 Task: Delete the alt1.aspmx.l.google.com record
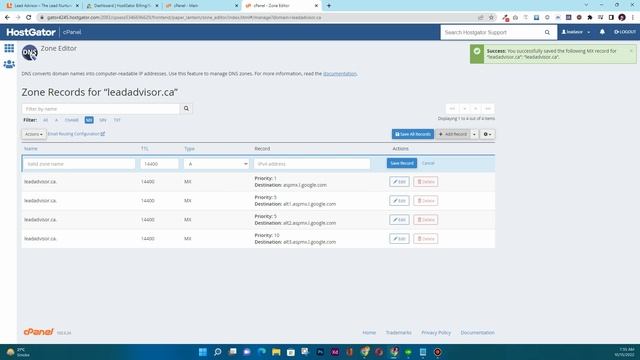pyautogui.click(x=426, y=201)
